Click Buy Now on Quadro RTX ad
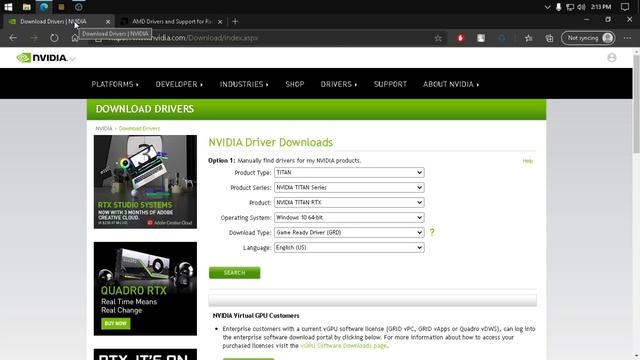 pos(116,324)
